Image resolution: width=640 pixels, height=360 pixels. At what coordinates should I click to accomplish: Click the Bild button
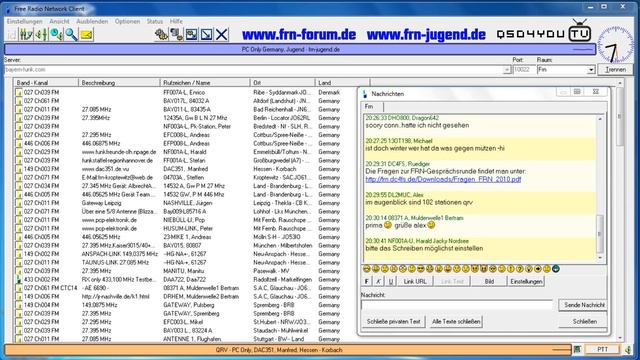pos(489,281)
